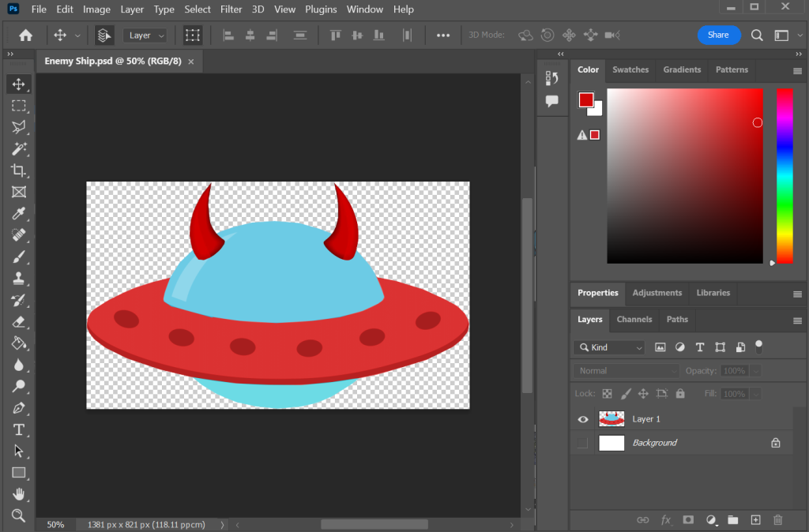This screenshot has height=532, width=809.
Task: Expand the Kind layer filter dropdown
Action: click(x=610, y=347)
